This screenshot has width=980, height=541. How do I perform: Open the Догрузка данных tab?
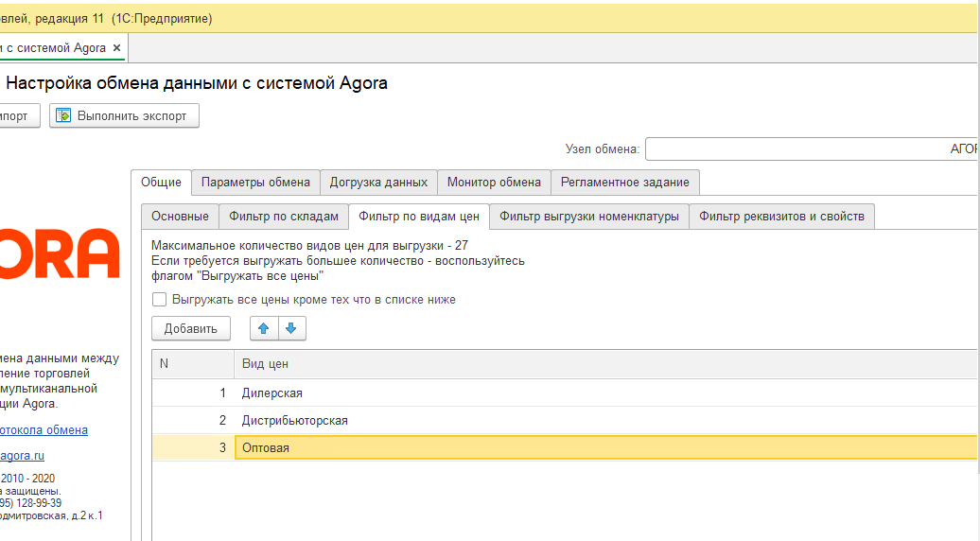378,183
